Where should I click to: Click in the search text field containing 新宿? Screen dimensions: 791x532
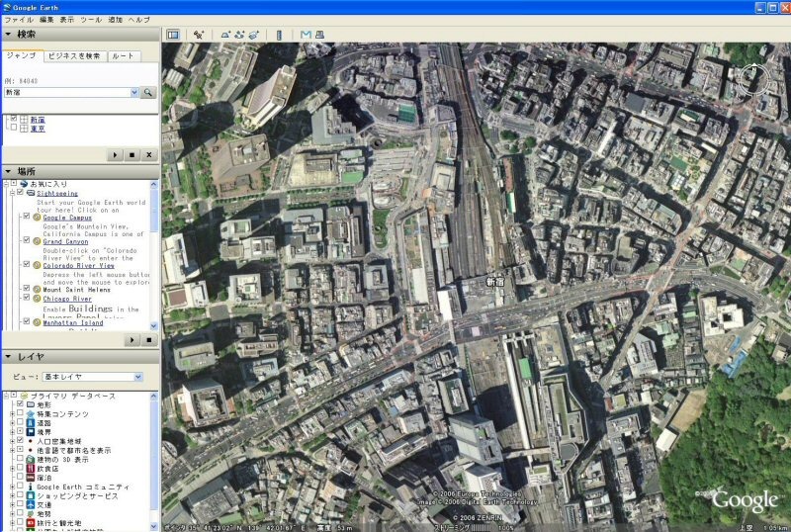pos(67,92)
